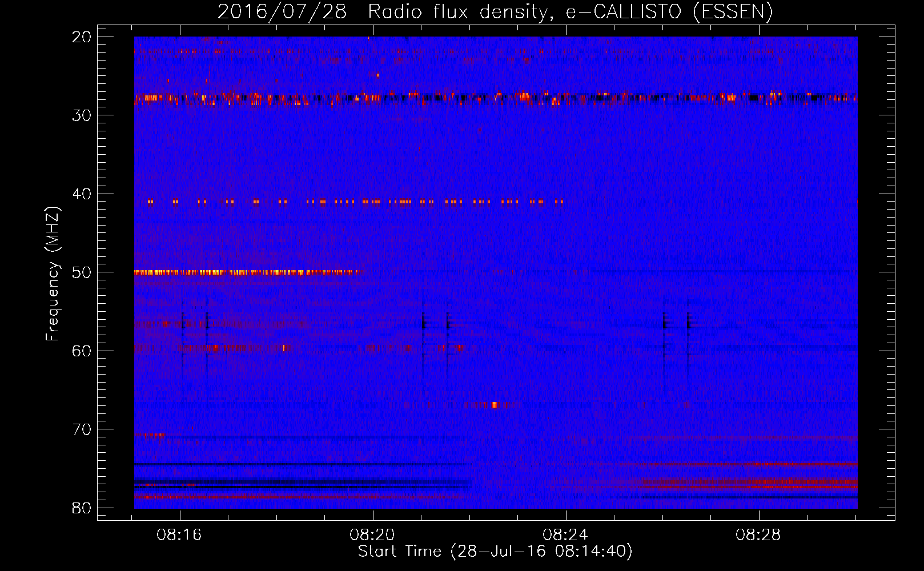This screenshot has height=571, width=924.
Task: Click the 50 MHz frequency tick label
Action: click(x=82, y=272)
